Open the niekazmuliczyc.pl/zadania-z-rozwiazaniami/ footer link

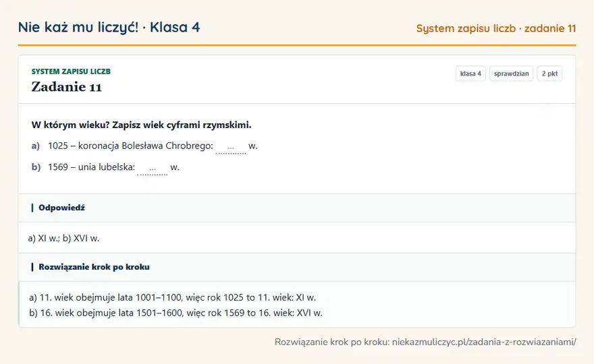[x=484, y=342]
